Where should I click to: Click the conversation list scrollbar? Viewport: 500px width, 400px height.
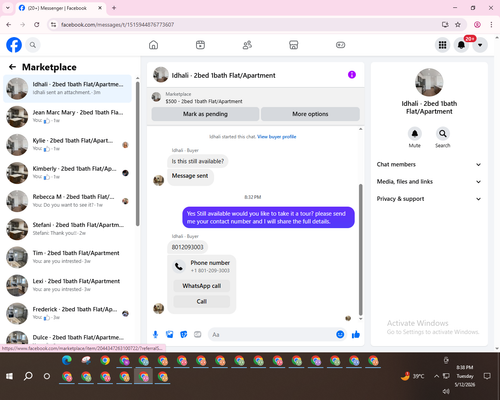point(137,154)
